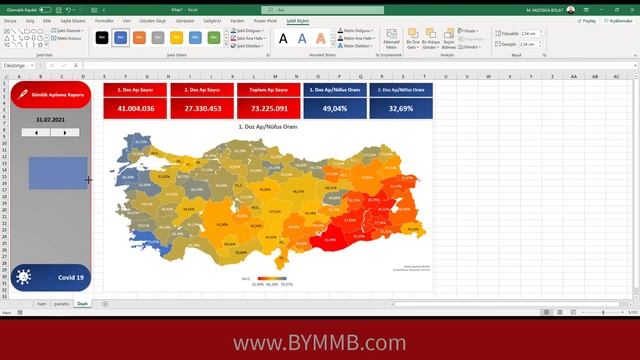Apply the gray shape style preset

158,38
